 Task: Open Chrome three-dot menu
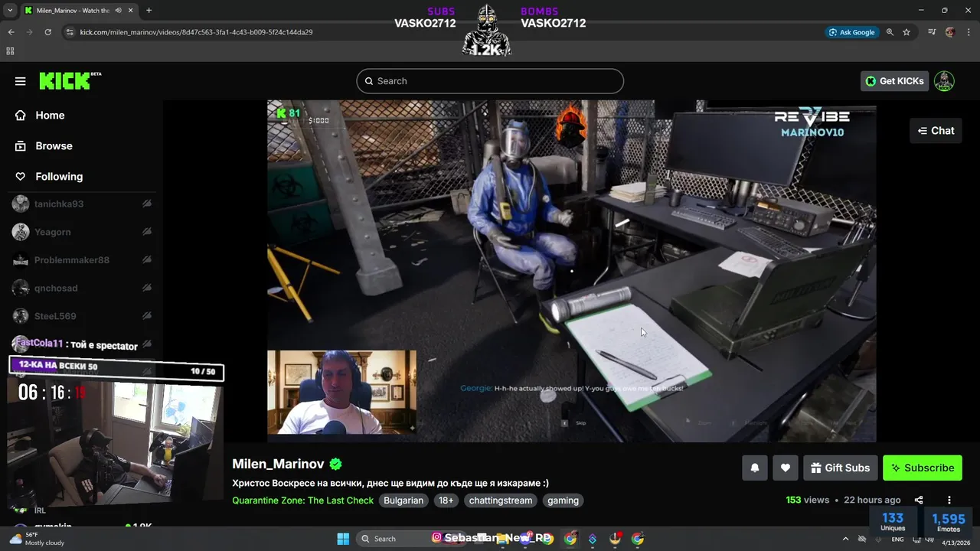coord(969,32)
